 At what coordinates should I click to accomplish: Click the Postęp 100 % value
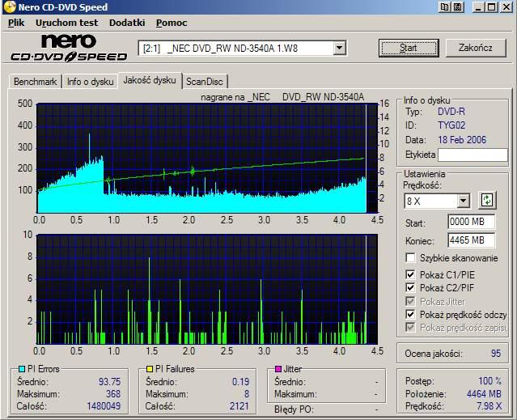coord(489,381)
